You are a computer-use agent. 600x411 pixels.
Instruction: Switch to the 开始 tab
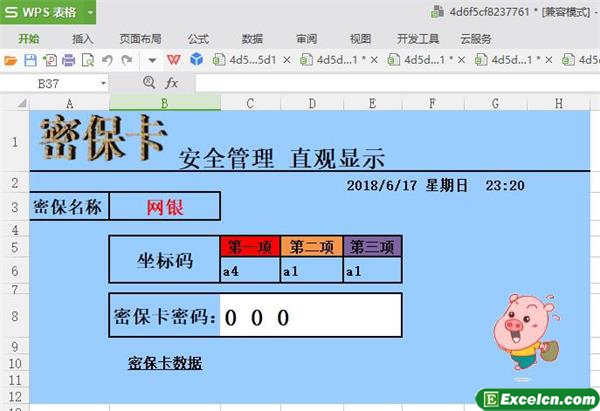coord(29,39)
